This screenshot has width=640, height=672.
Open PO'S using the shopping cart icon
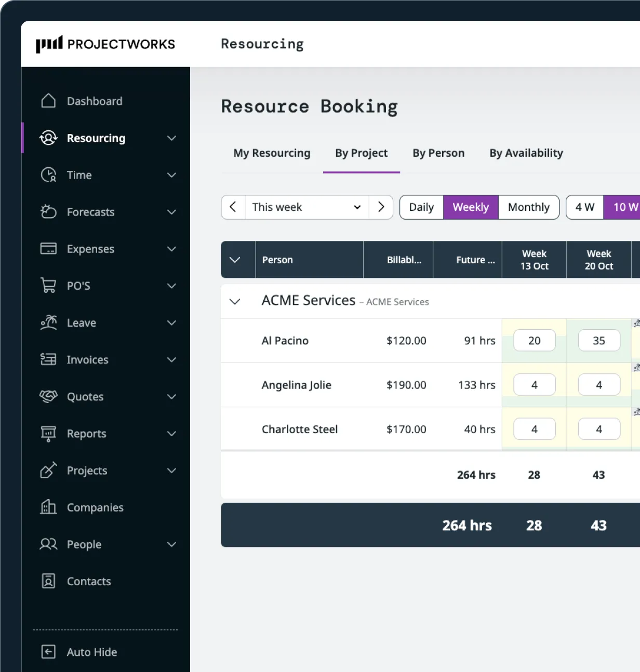click(x=48, y=286)
